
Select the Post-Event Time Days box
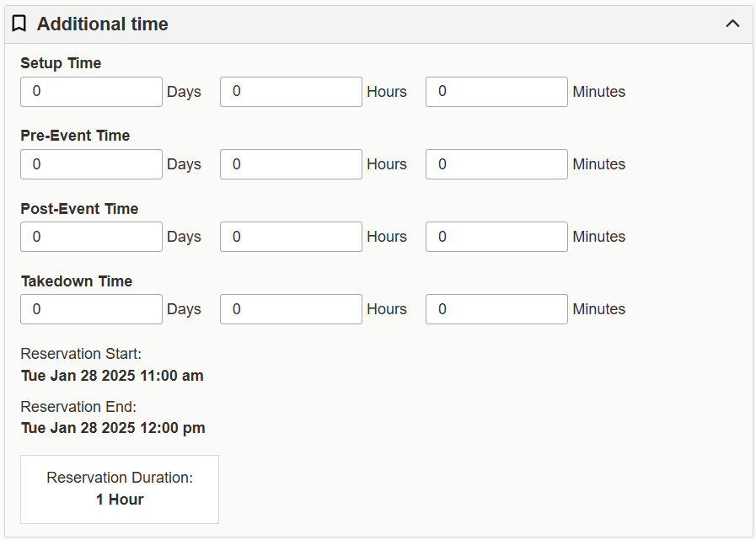91,237
